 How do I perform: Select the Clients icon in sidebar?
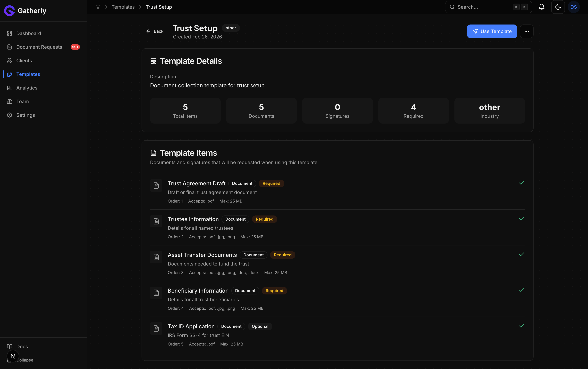point(10,61)
